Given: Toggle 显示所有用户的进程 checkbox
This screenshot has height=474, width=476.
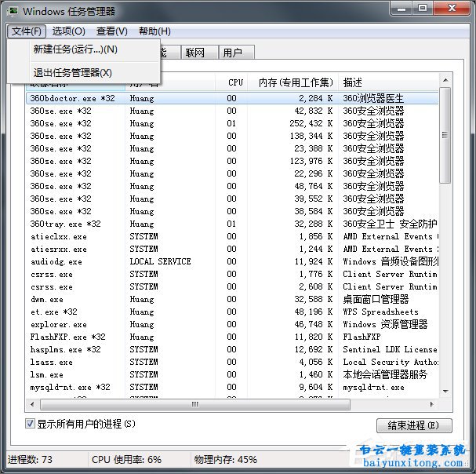Looking at the screenshot, I should pos(30,423).
